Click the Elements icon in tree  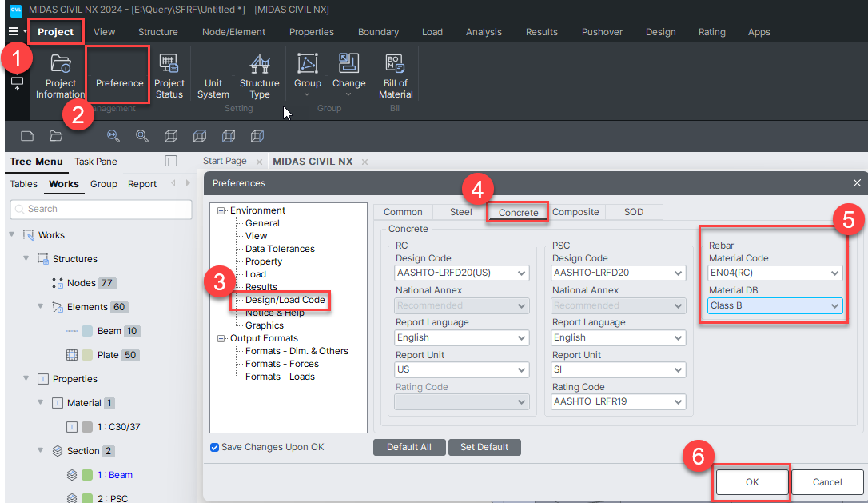point(57,307)
